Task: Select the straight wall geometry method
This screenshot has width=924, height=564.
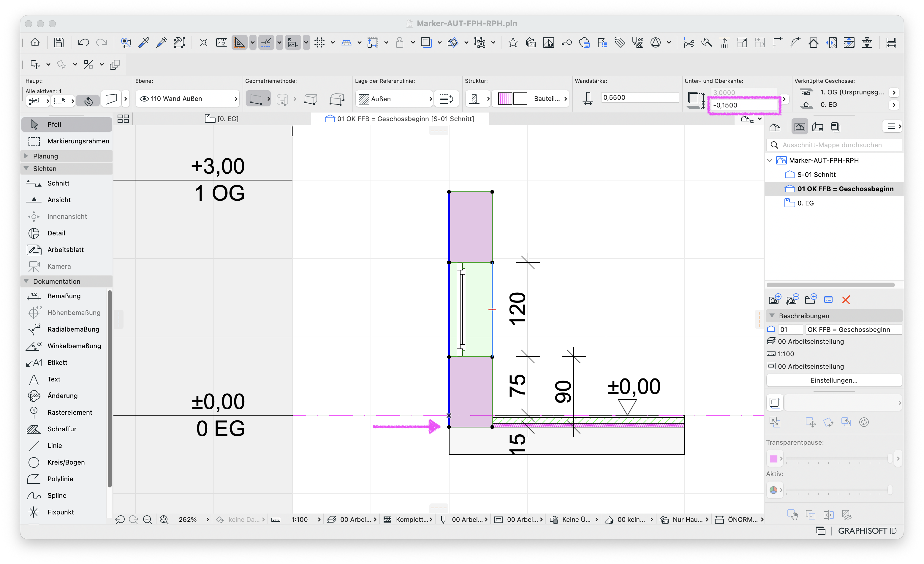Action: pos(256,99)
